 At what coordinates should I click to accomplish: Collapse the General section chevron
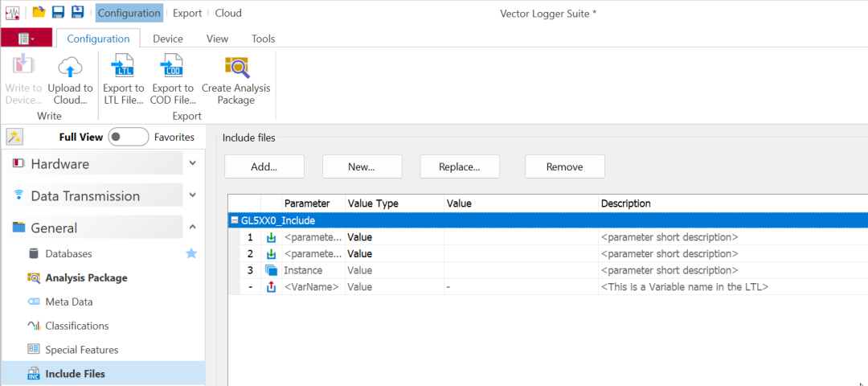[x=193, y=227]
